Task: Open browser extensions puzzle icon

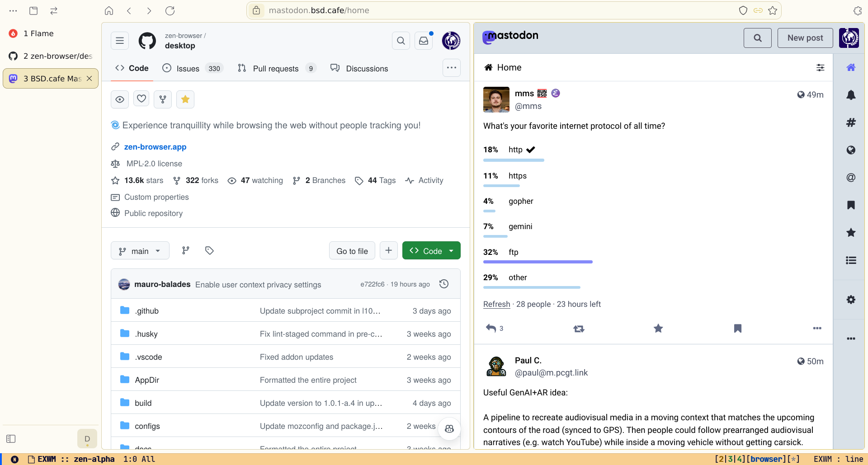Action: pyautogui.click(x=858, y=11)
